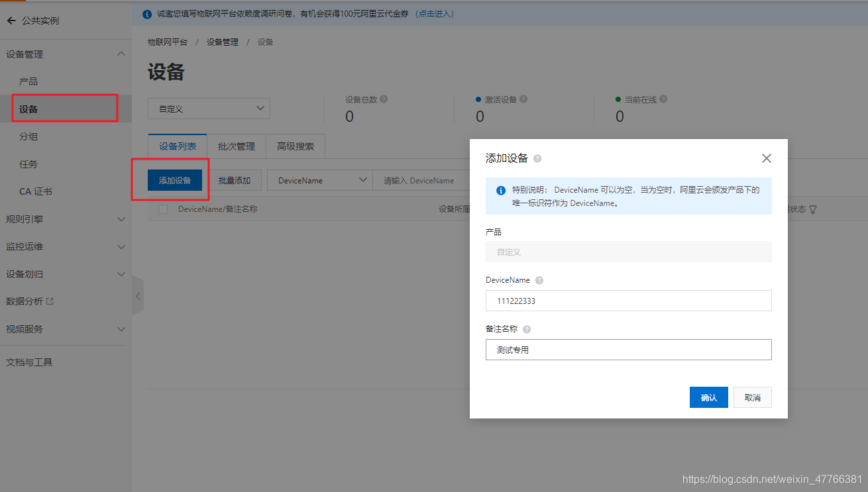This screenshot has width=868, height=492.
Task: Open 任务 in the sidebar
Action: click(x=28, y=164)
